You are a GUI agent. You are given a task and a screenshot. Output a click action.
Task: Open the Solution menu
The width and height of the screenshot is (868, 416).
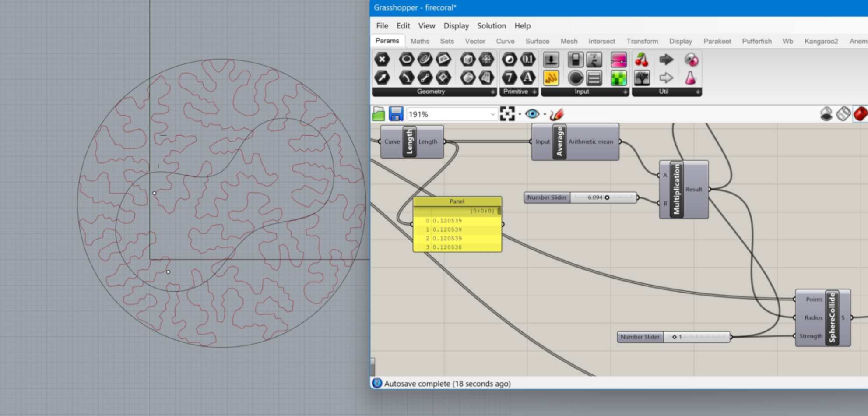pyautogui.click(x=492, y=26)
